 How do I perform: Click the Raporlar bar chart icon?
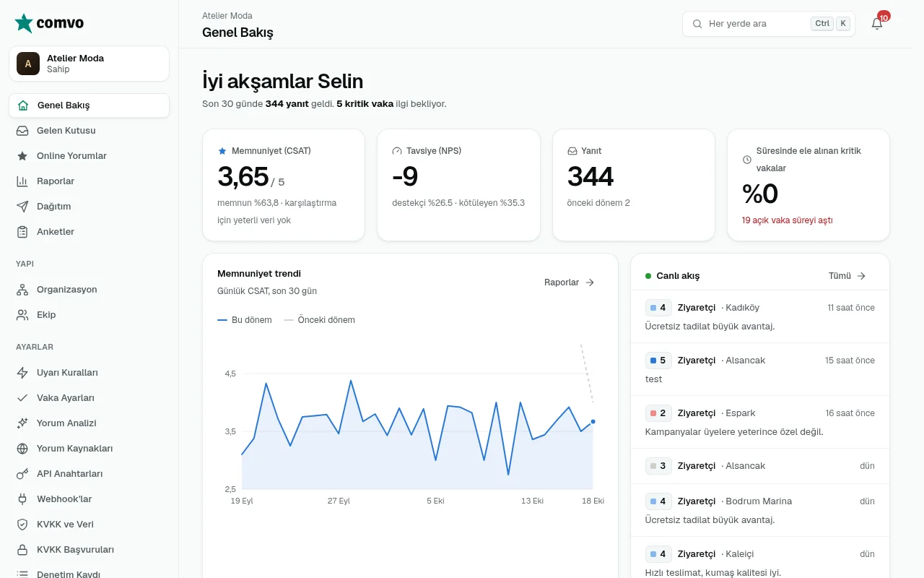[x=23, y=181]
